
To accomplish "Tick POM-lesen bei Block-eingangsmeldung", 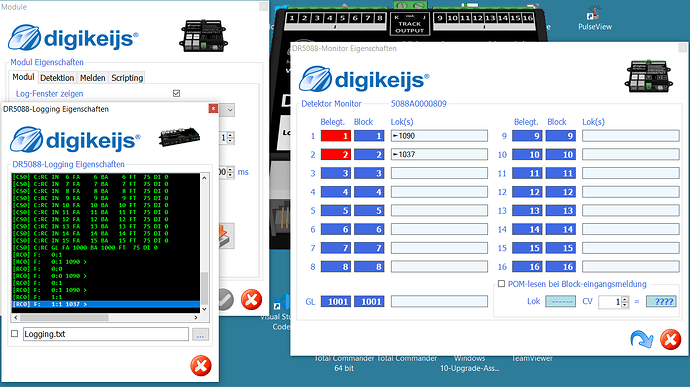I will coord(501,284).
